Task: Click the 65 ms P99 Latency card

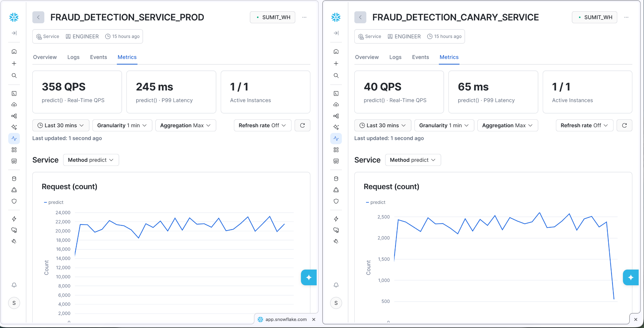Action: (493, 92)
